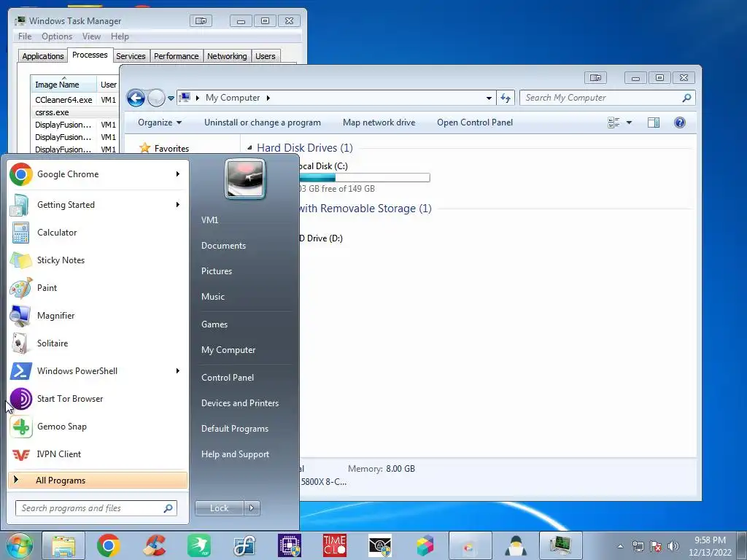Expand All Programs list

click(98, 480)
